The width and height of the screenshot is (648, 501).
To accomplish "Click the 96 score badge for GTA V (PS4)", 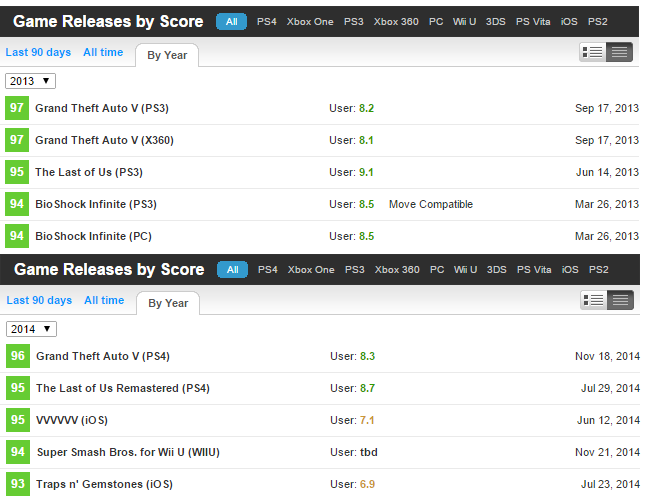I will (x=18, y=356).
